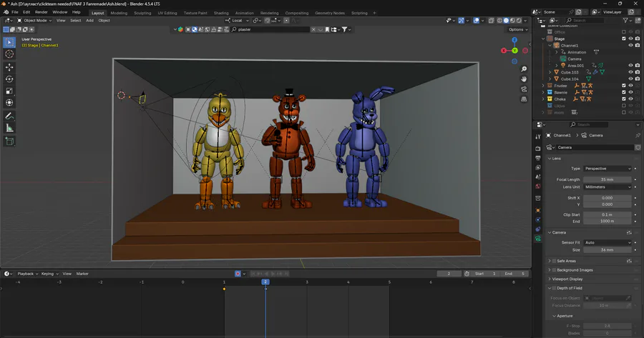Screen dimensions: 644x338
Task: Toggle viewport visibility of Stage collection
Action: 630,39
